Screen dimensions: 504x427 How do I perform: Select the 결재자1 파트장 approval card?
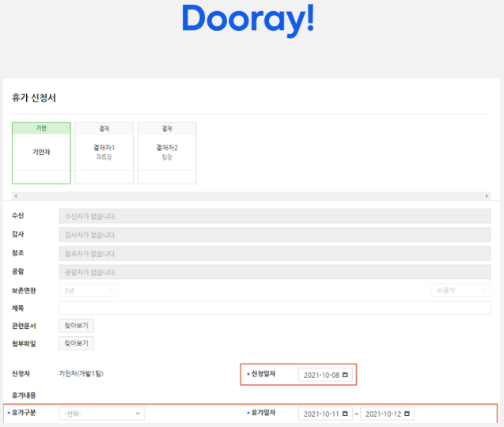point(104,153)
